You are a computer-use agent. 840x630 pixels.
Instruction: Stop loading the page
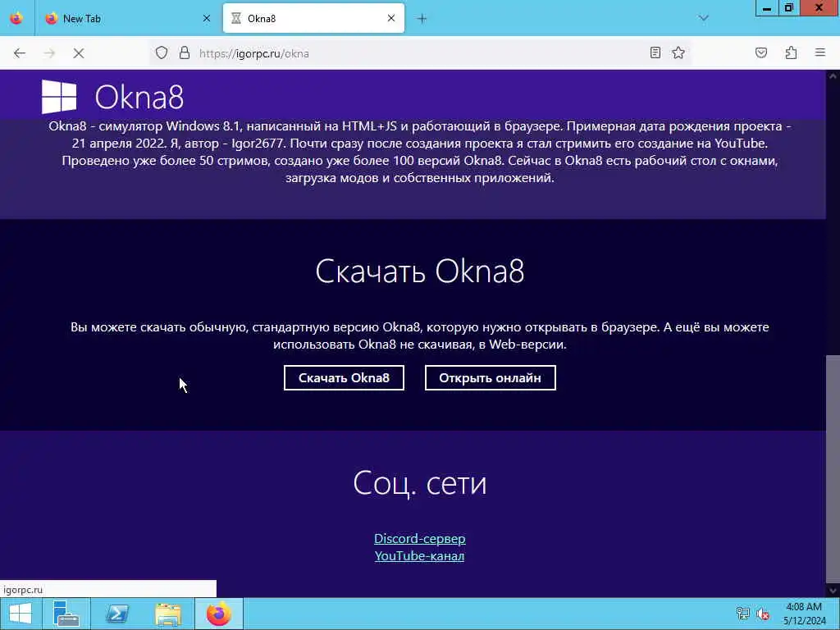pyautogui.click(x=79, y=53)
